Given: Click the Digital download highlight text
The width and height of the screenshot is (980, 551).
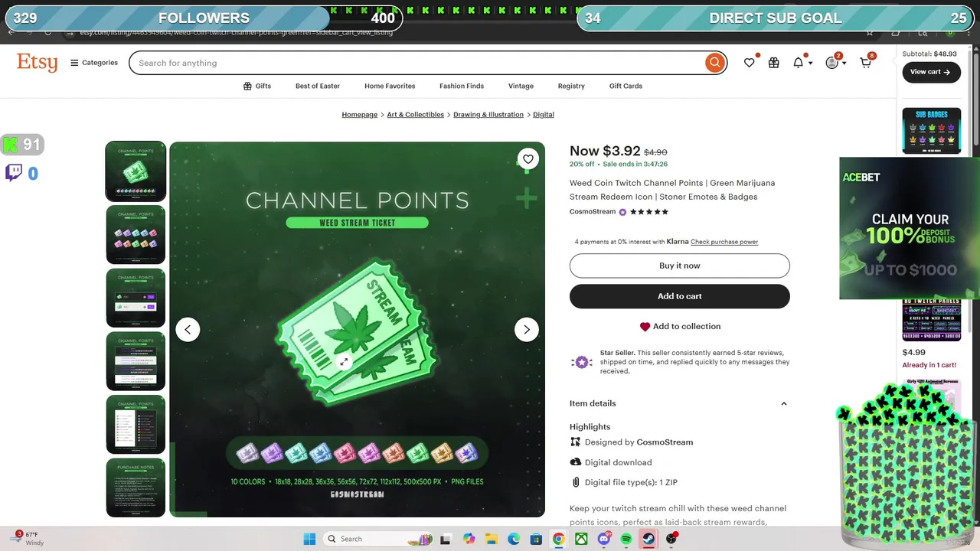Looking at the screenshot, I should pyautogui.click(x=619, y=462).
